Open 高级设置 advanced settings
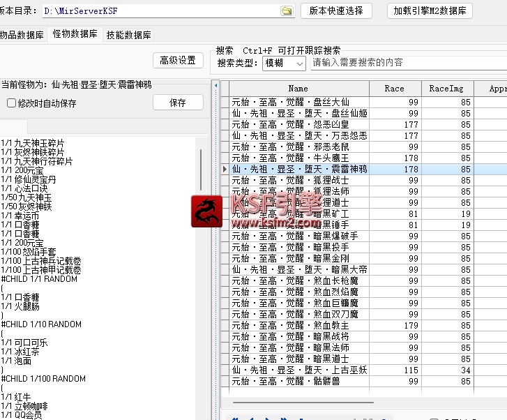The height and width of the screenshot is (420, 507). point(178,60)
